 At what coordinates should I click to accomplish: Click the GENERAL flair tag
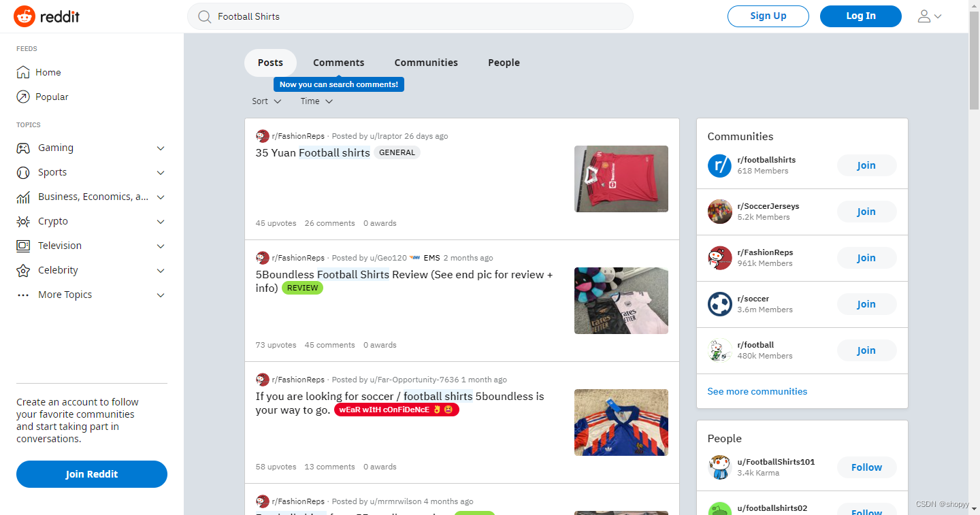tap(397, 152)
